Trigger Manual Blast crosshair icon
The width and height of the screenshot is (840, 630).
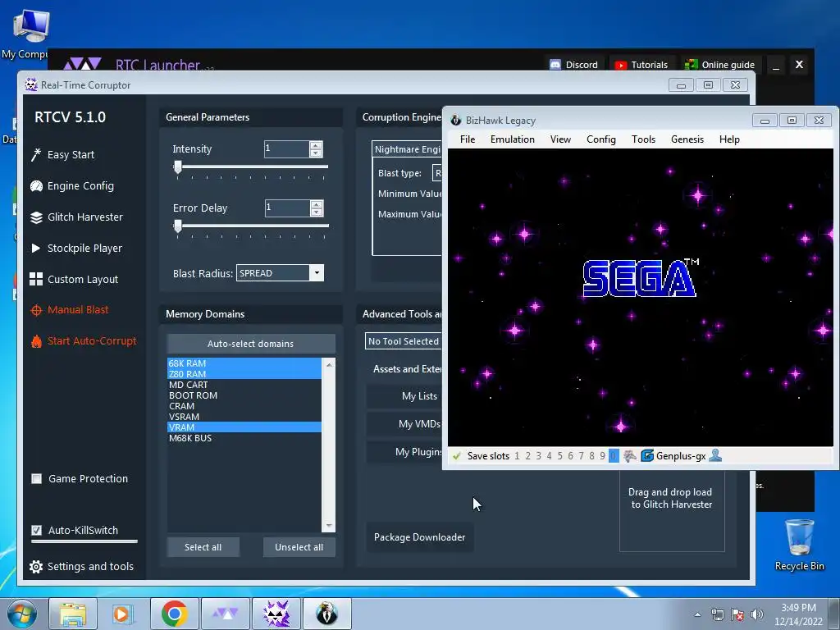(x=36, y=310)
